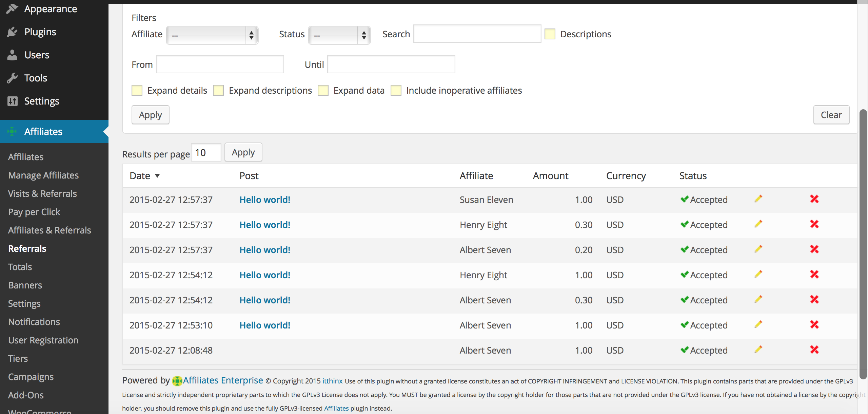This screenshot has height=414, width=868.
Task: Click the From date field
Action: (220, 64)
